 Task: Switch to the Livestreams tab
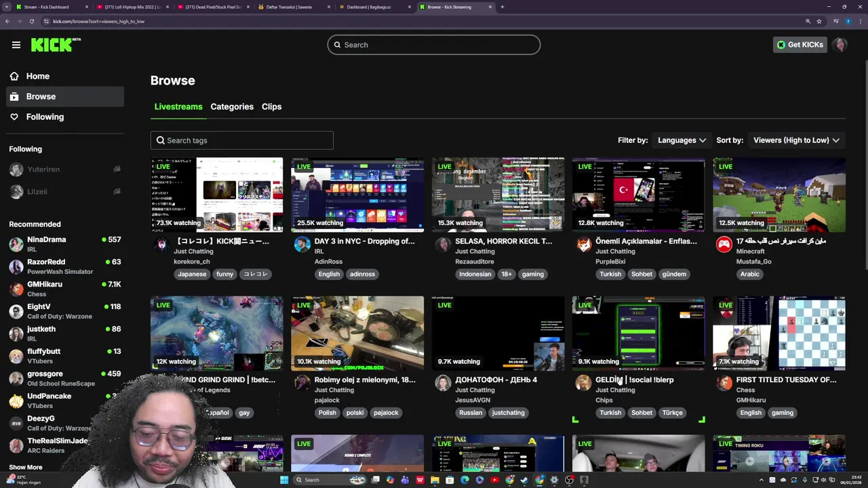178,106
